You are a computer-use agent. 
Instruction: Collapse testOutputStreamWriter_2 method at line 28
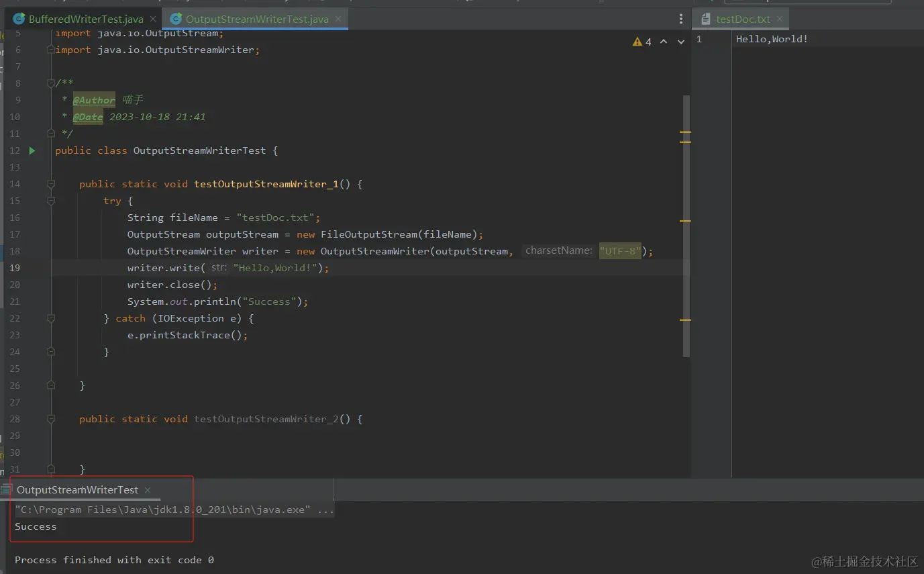point(51,419)
